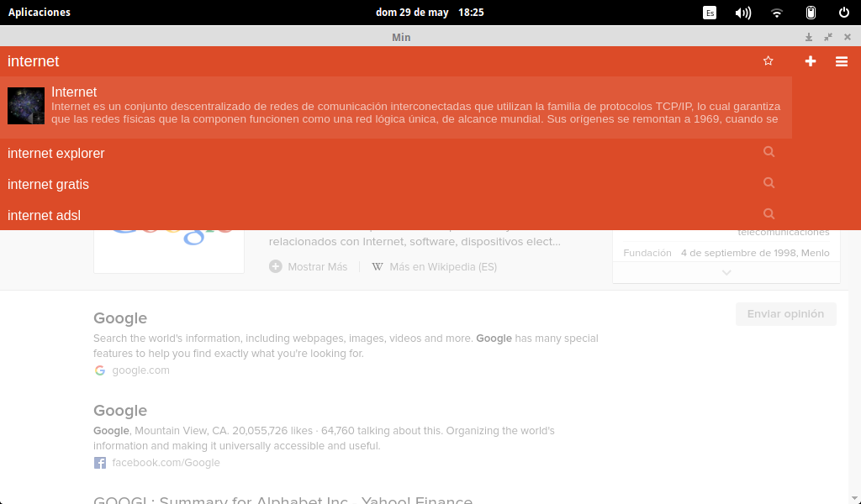Open the volume speaker indicator
Image resolution: width=861 pixels, height=504 pixels.
(x=743, y=13)
